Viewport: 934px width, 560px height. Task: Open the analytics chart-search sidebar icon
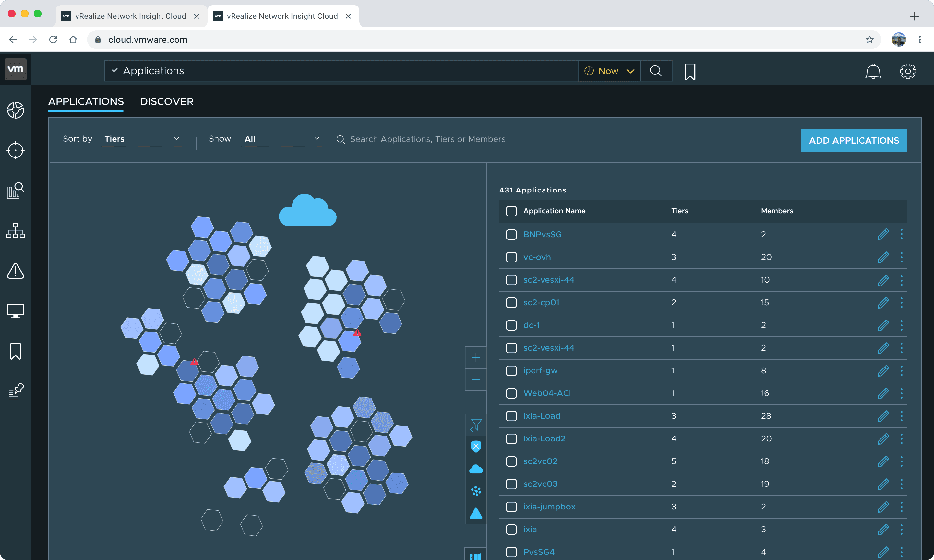coord(16,191)
